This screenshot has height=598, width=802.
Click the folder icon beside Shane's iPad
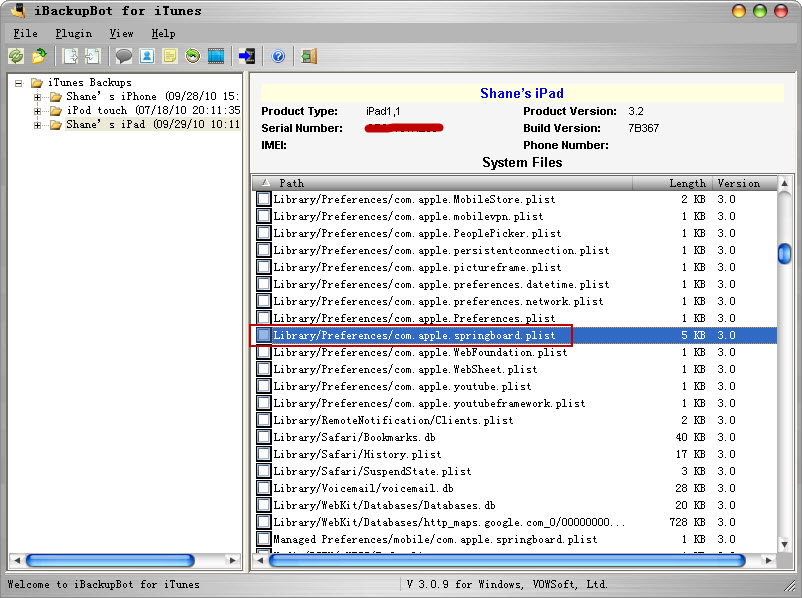pyautogui.click(x=56, y=124)
